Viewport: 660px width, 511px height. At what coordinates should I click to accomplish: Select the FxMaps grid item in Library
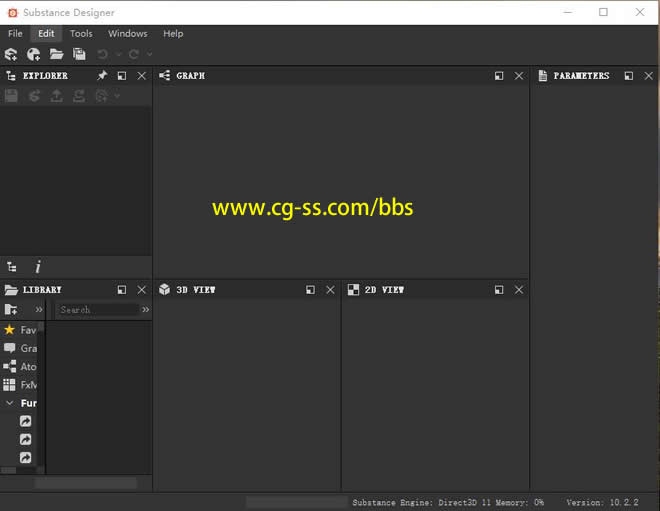[x=10, y=384]
